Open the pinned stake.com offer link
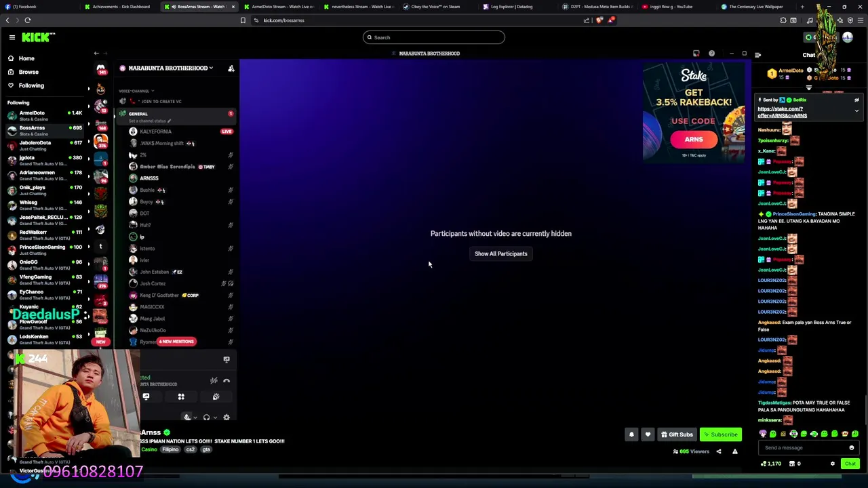This screenshot has width=868, height=488. 782,112
